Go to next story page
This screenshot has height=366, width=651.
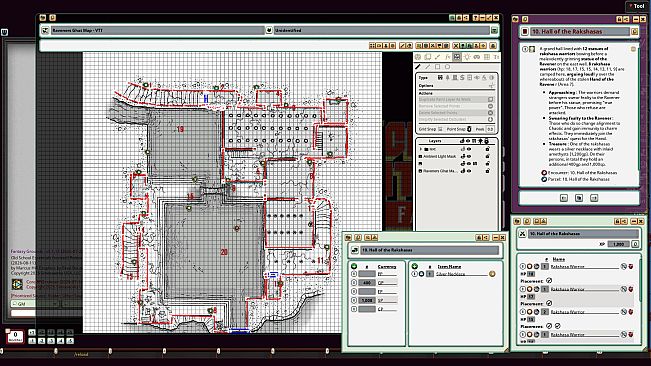594,198
